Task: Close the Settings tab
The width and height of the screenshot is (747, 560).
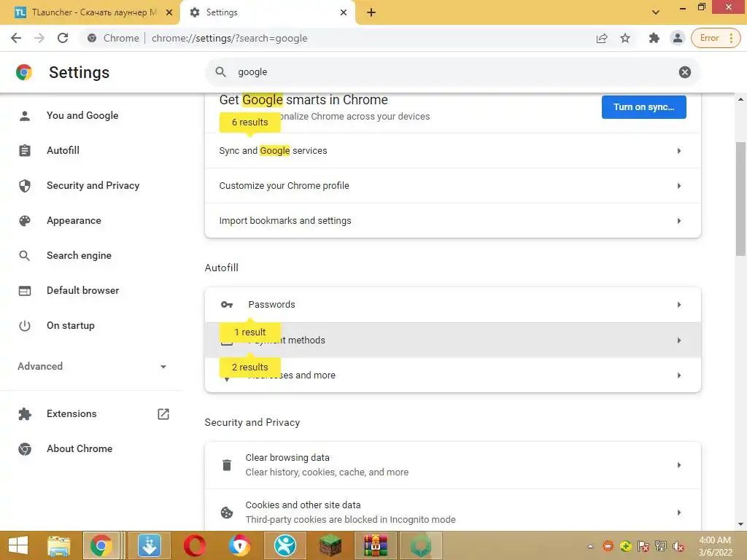Action: pyautogui.click(x=344, y=12)
